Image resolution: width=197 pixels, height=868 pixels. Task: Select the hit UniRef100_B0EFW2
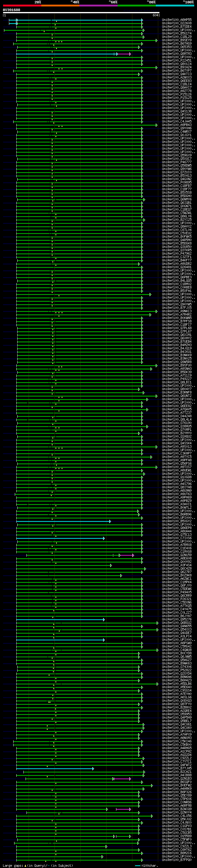click(177, 785)
